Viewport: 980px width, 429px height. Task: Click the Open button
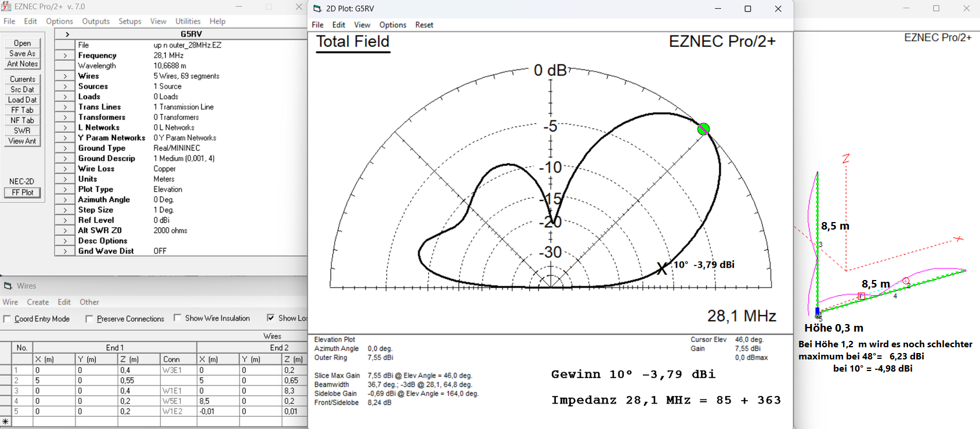coord(22,43)
